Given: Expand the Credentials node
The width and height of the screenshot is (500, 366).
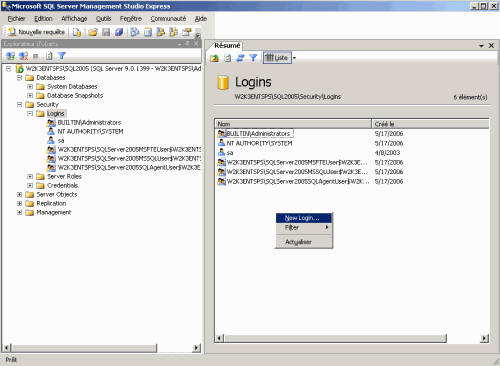Looking at the screenshot, I should pos(30,185).
